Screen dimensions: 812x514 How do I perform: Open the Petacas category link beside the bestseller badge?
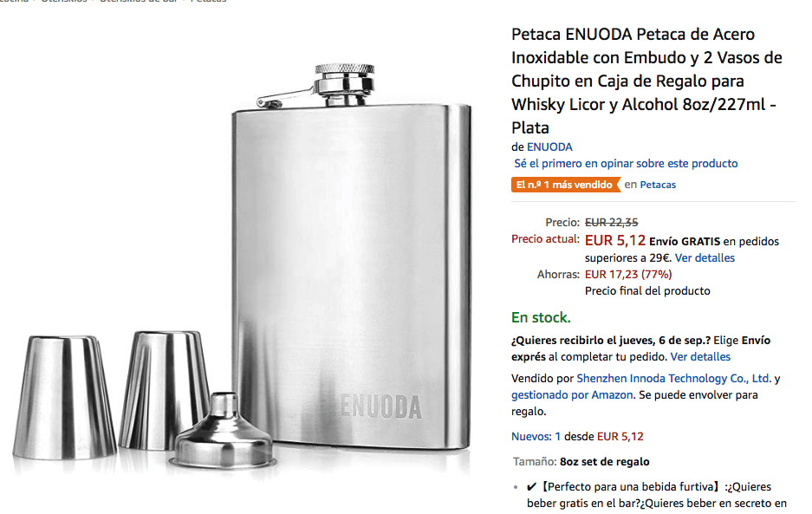[658, 185]
